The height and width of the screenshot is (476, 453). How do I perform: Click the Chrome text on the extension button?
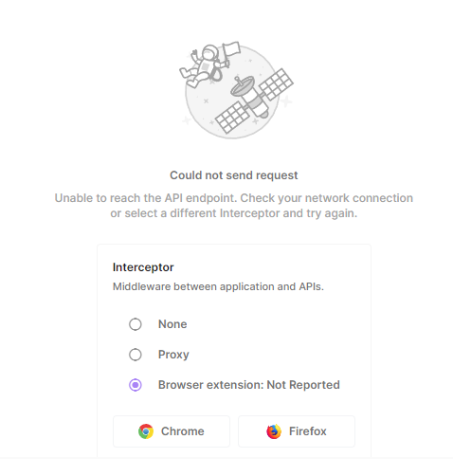tap(183, 431)
